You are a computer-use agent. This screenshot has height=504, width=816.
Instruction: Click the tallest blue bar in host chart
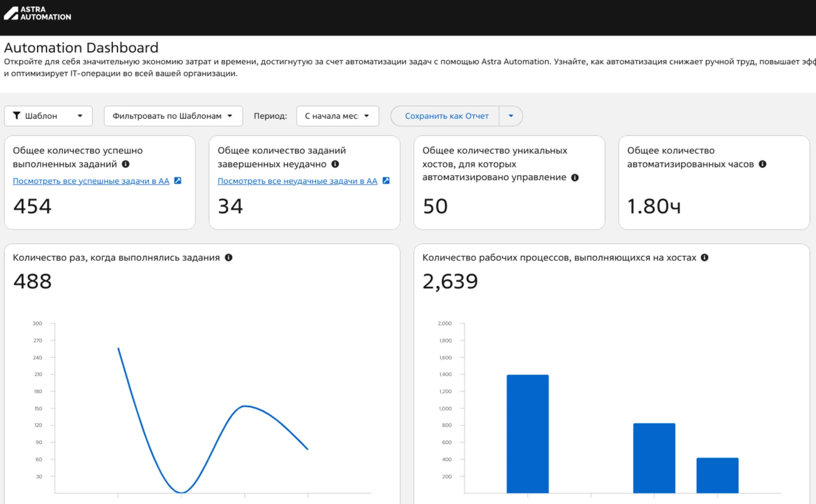click(528, 434)
